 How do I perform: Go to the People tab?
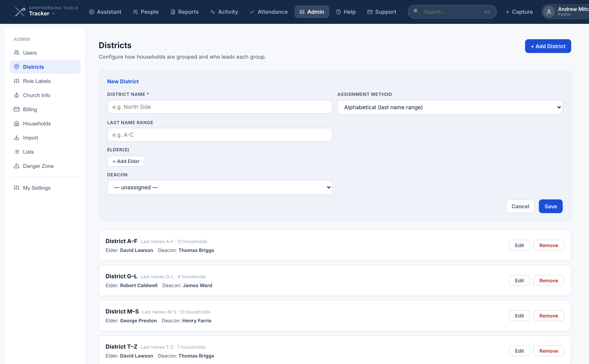coord(146,12)
